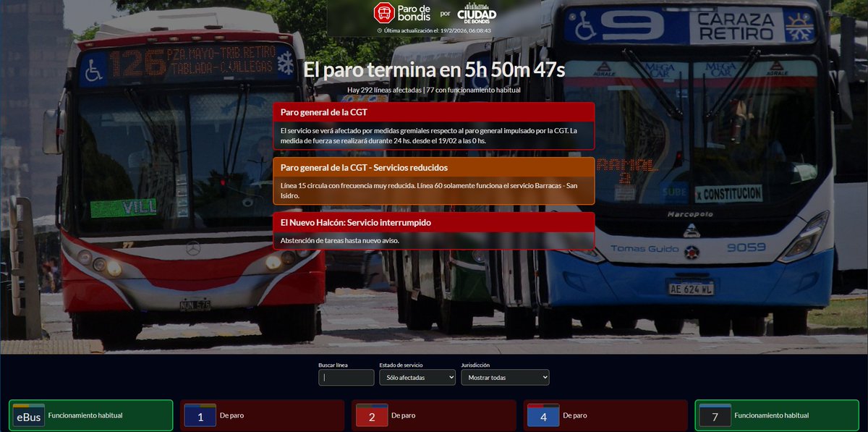
Task: Select the eBus line badge icon
Action: pyautogui.click(x=27, y=415)
